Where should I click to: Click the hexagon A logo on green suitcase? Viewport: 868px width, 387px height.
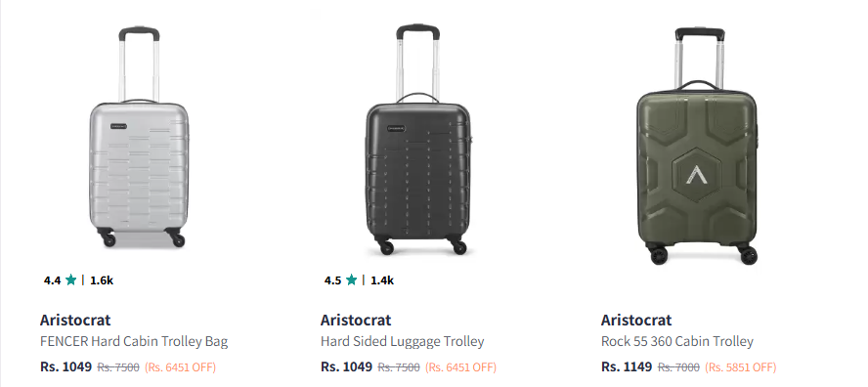tap(696, 175)
